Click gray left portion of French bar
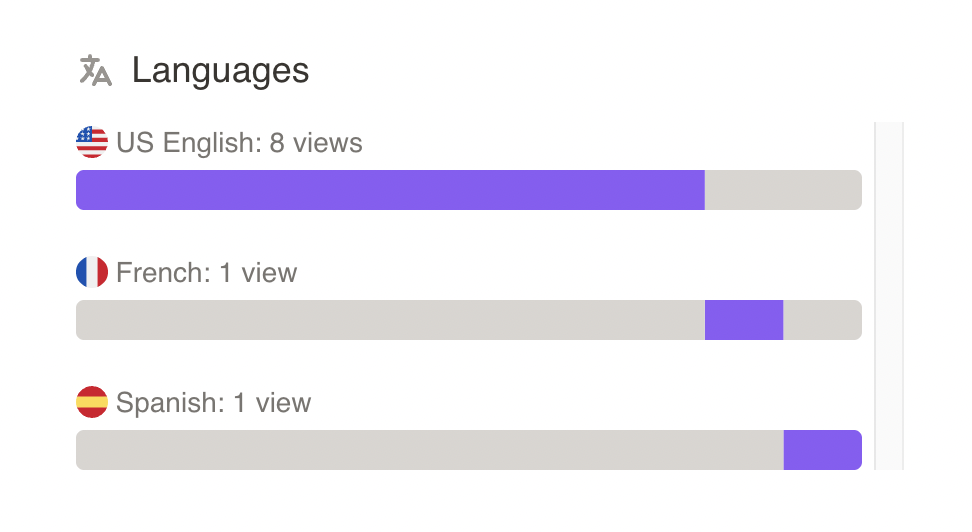This screenshot has width=972, height=532. pyautogui.click(x=390, y=320)
